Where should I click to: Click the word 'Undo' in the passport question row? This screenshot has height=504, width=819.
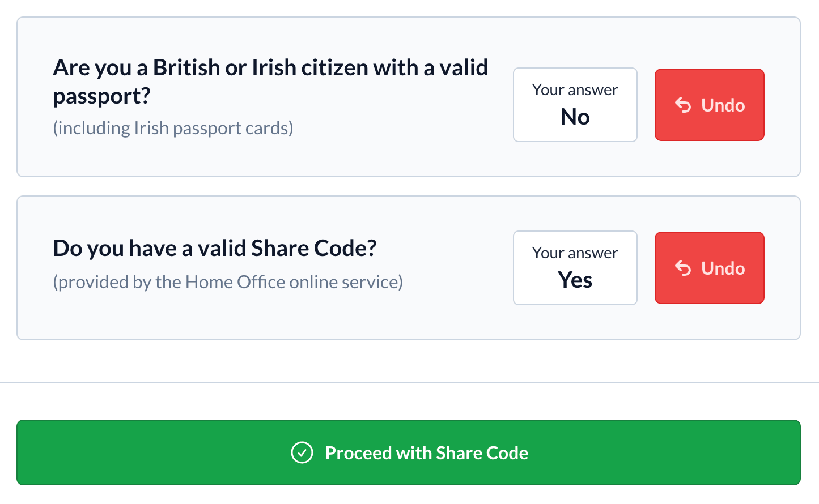click(723, 105)
